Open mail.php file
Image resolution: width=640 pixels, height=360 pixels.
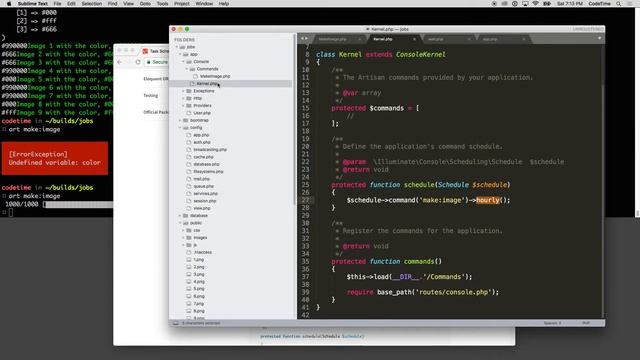[x=202, y=179]
